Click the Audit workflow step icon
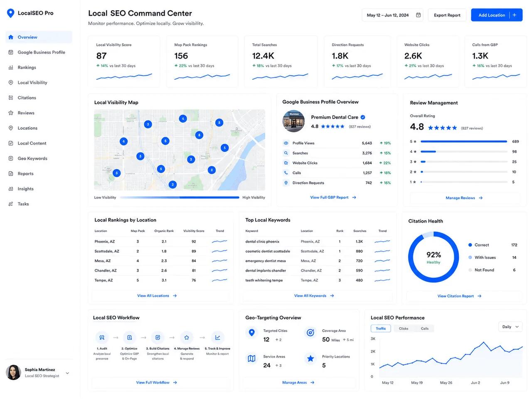The image size is (532, 399). coord(102,337)
